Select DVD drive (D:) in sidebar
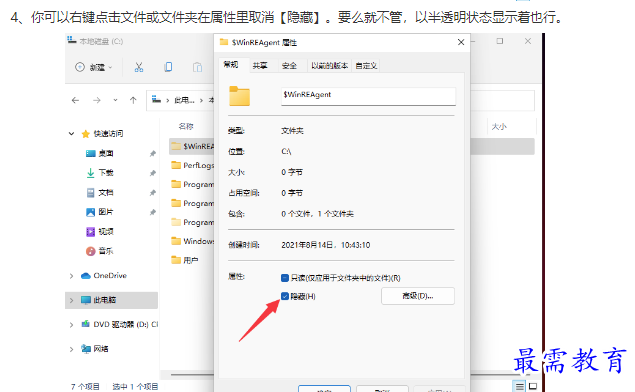The width and height of the screenshot is (635, 392). (x=119, y=324)
